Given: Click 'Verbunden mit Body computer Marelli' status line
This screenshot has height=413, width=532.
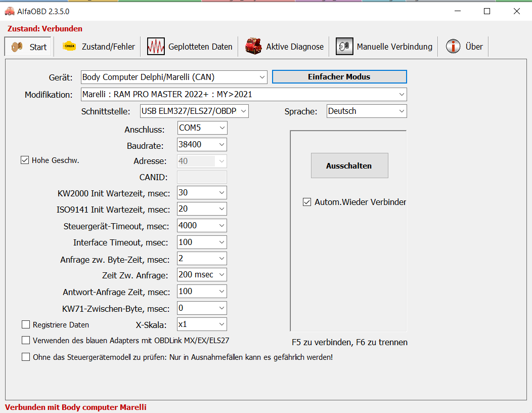Looking at the screenshot, I should (76, 407).
